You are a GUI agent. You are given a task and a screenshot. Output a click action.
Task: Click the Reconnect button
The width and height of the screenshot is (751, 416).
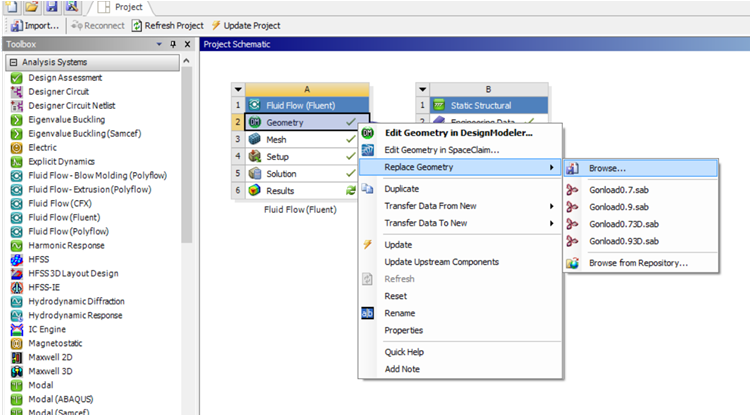point(98,26)
